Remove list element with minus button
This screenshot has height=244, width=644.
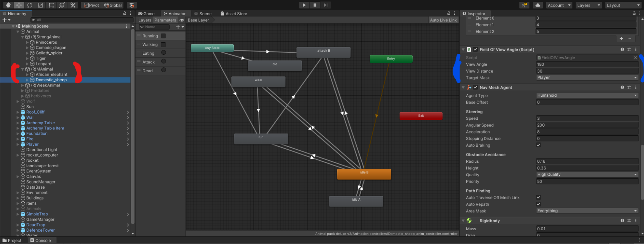(x=630, y=39)
